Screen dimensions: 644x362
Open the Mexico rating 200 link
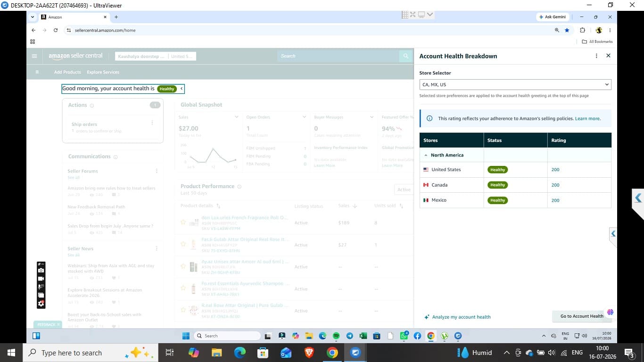coord(555,200)
